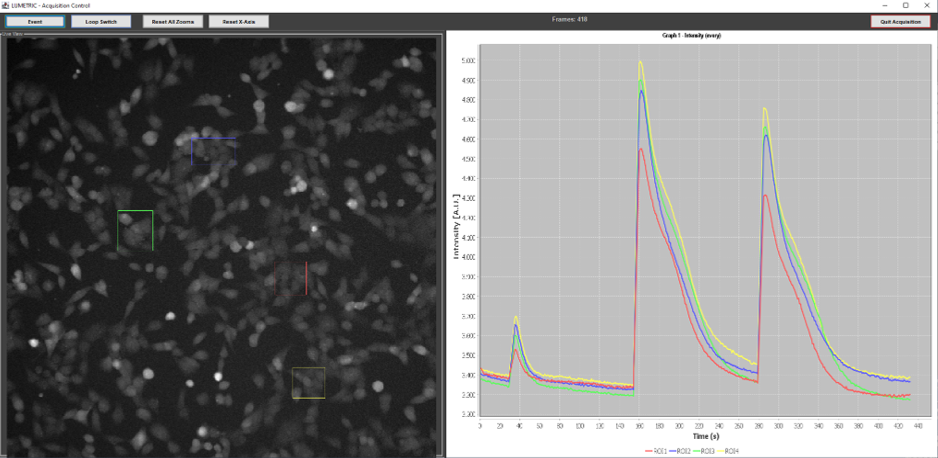Select the blue ROI box in live view
This screenshot has height=458, width=938.
214,151
